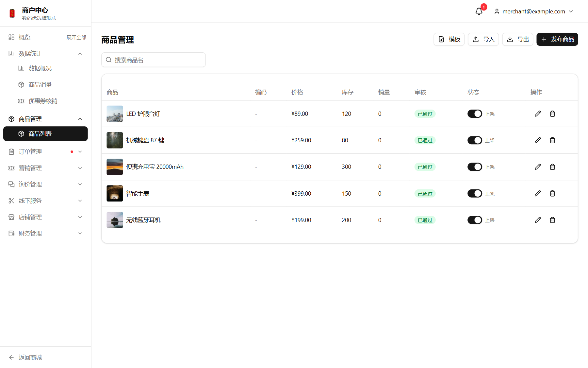Open the 智能手表 product thumbnail
The width and height of the screenshot is (588, 368).
click(115, 194)
